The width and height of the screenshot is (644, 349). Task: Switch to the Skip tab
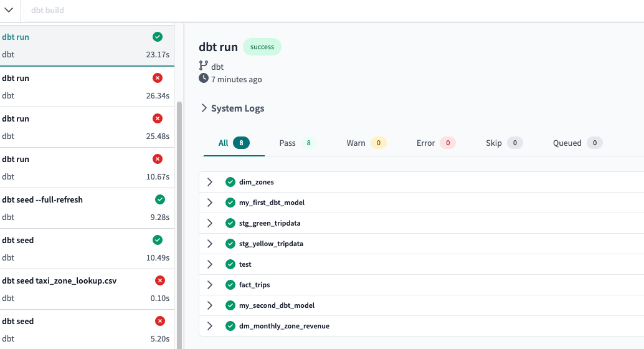(x=504, y=143)
